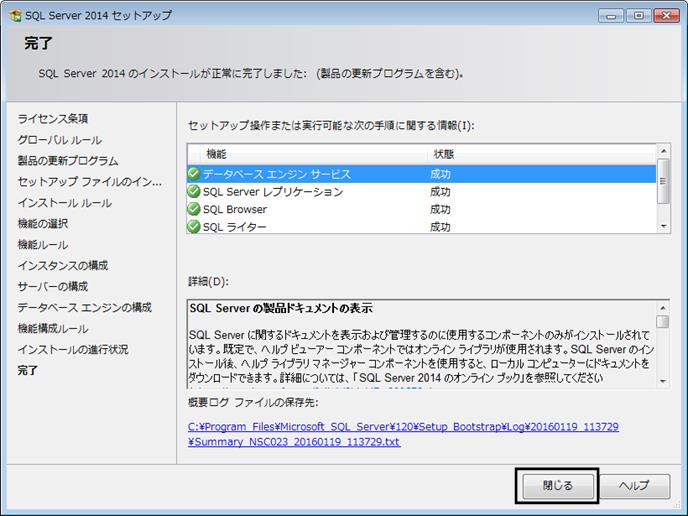Maximize the setup window
Viewport: 688px width, 516px height.
pyautogui.click(x=638, y=16)
